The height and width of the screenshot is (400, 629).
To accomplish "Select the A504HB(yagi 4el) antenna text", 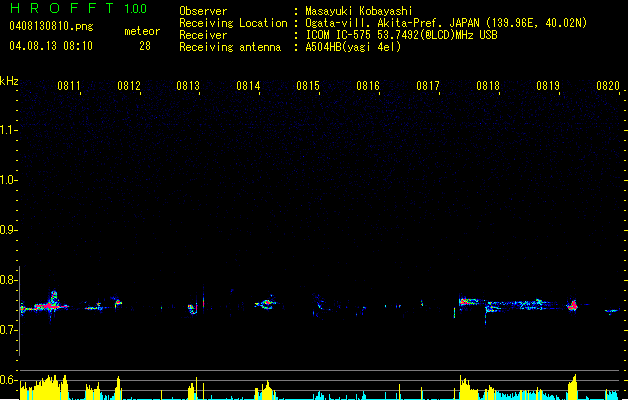I will pos(353,47).
